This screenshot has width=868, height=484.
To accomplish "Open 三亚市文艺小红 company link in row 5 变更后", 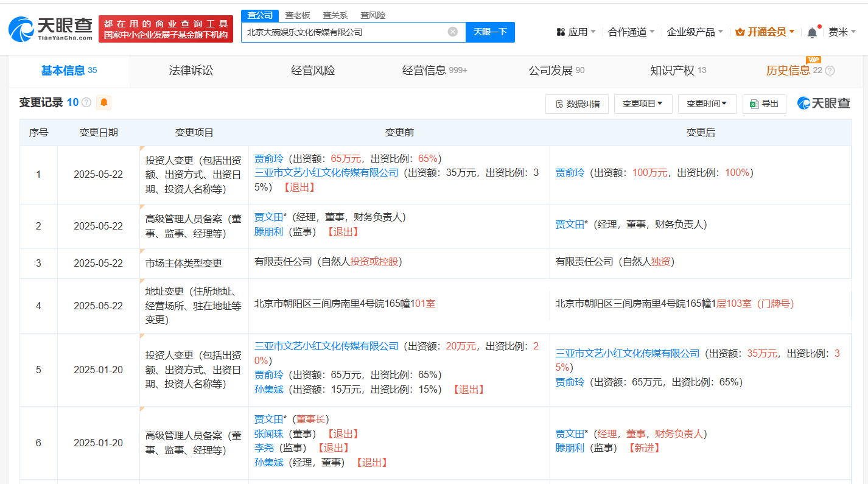I will point(628,353).
